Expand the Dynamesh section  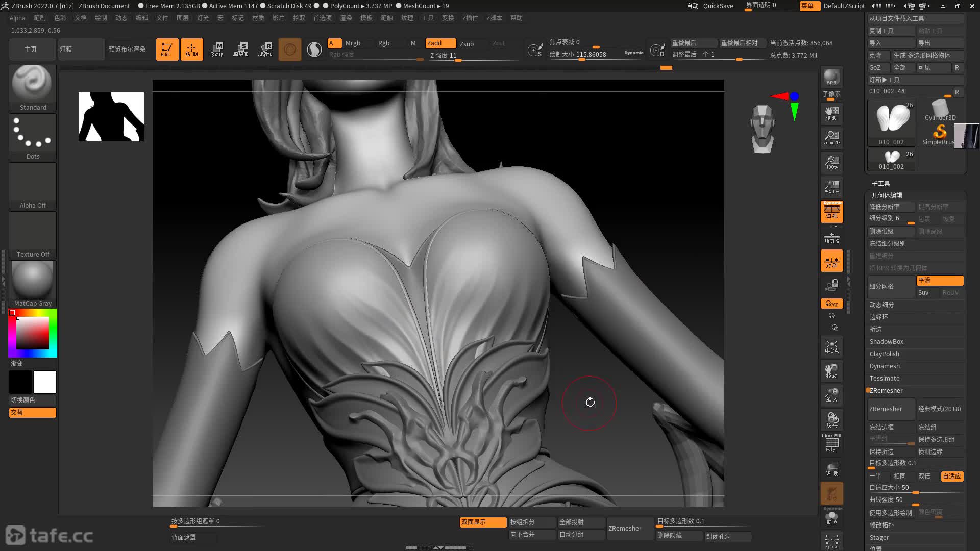(885, 366)
